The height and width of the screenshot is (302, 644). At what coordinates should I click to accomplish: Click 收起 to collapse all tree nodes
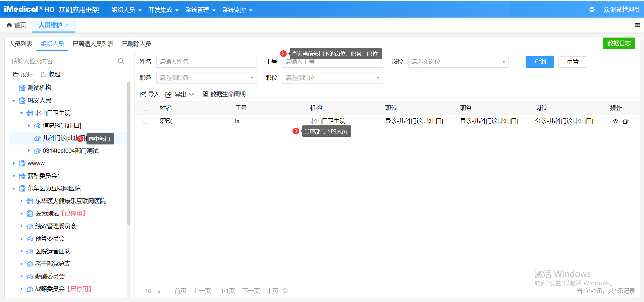pos(51,74)
